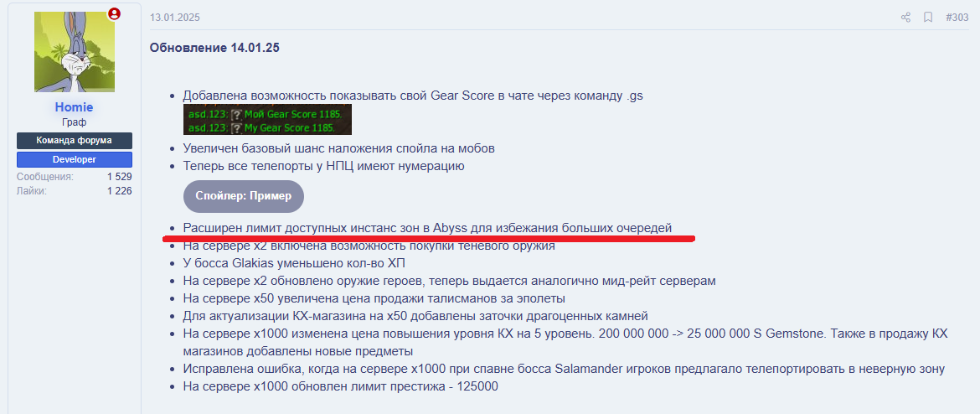980x414 pixels.
Task: Click the share icon on the post
Action: pyautogui.click(x=905, y=18)
